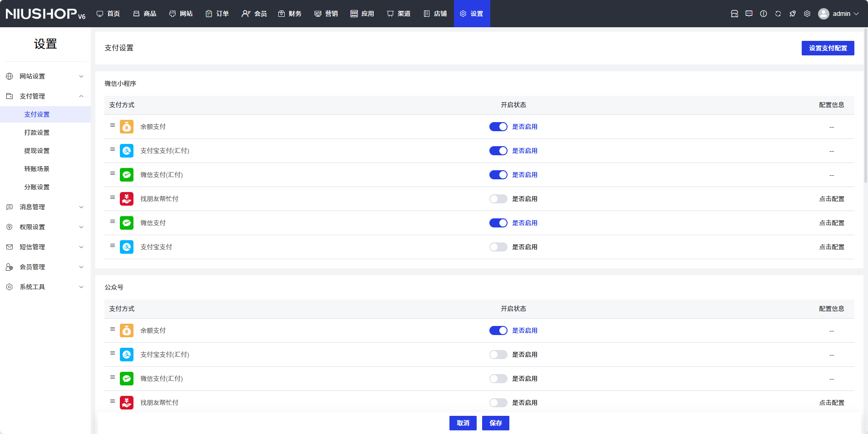
Task: Click the gear icon beside admin avatar
Action: 807,14
